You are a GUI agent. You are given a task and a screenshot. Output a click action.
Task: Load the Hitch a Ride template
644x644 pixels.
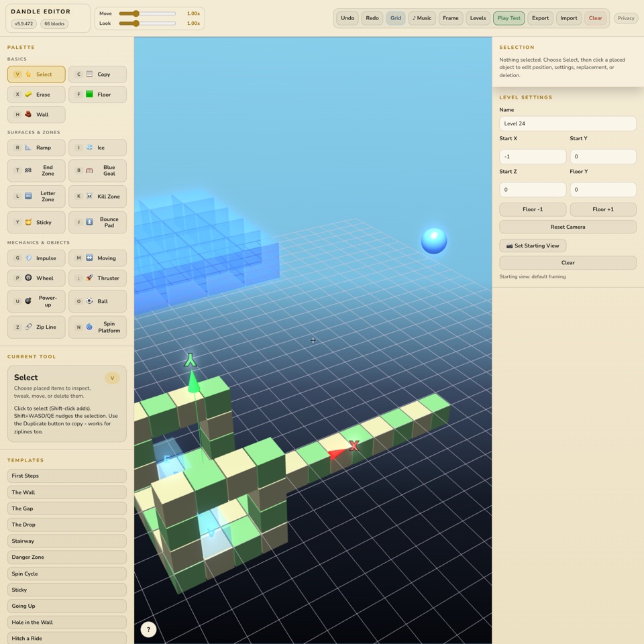tap(66, 638)
